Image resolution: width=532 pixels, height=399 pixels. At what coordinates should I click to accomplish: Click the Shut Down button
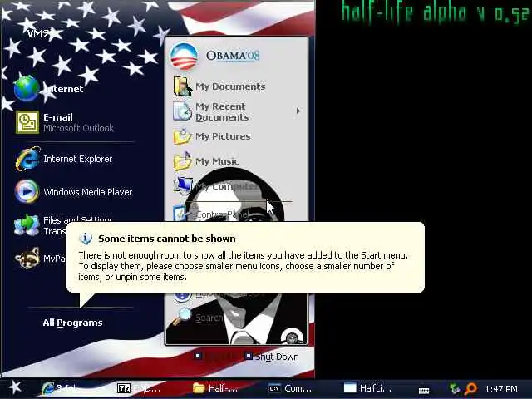(272, 357)
